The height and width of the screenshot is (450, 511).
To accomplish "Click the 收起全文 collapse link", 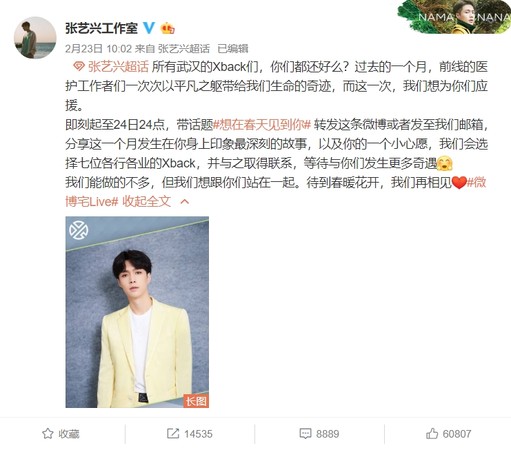I will pyautogui.click(x=147, y=201).
